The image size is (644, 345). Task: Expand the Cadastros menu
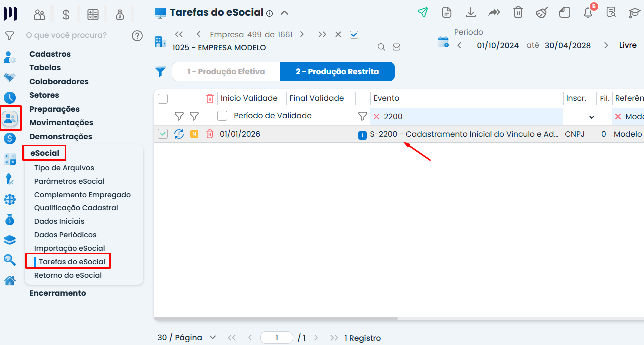pos(50,54)
